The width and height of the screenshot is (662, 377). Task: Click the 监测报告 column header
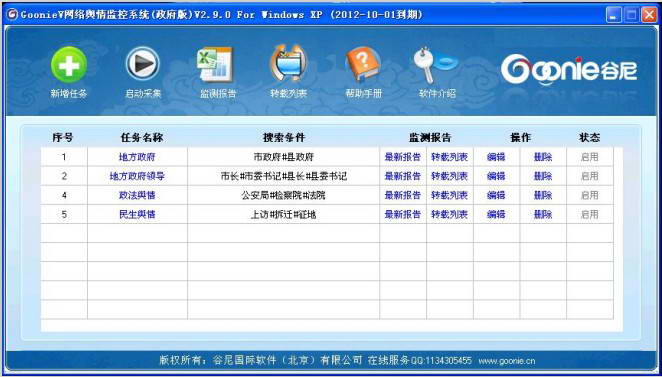point(430,138)
